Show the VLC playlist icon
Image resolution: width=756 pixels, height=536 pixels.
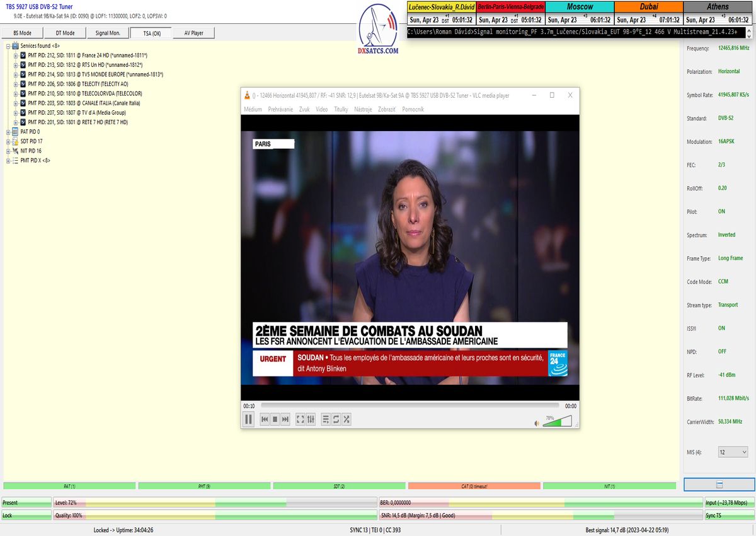coord(326,419)
